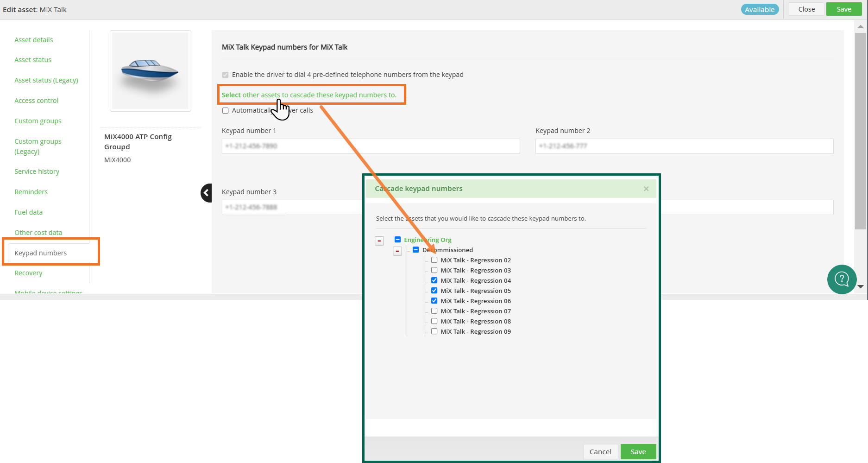The image size is (868, 463).
Task: Click the boat asset thumbnail
Action: pos(151,71)
